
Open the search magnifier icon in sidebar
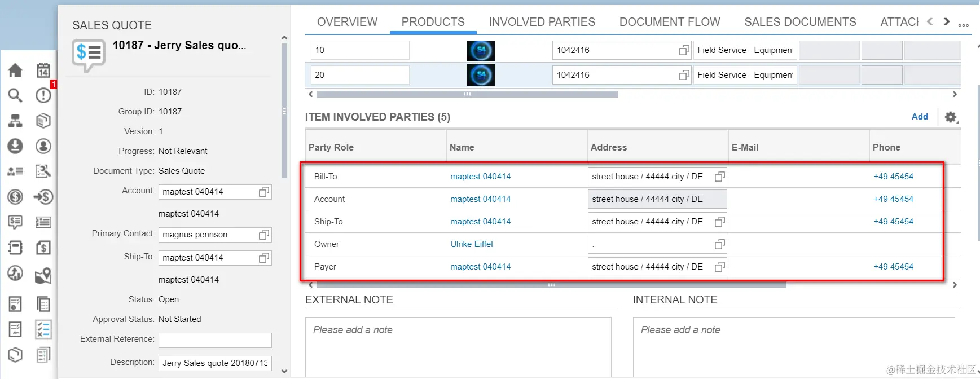pos(15,95)
